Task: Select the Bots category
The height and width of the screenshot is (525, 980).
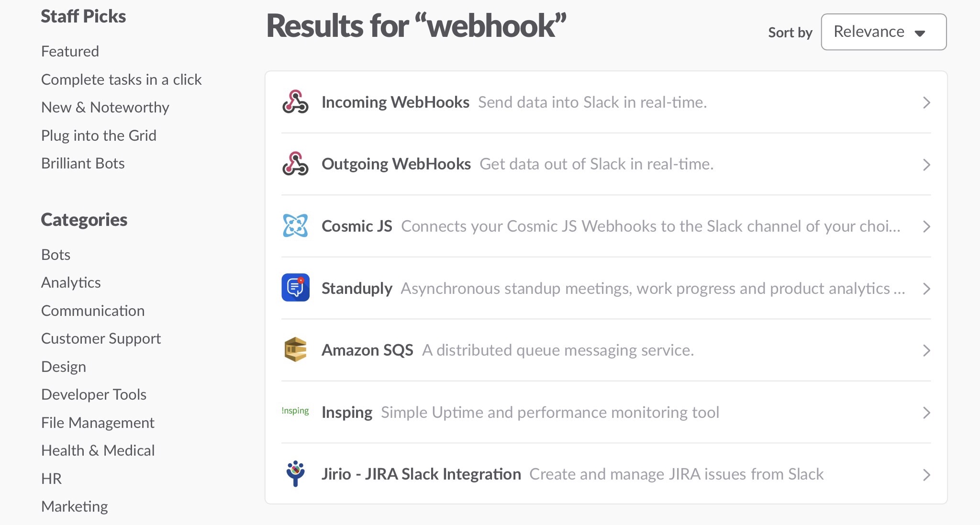Action: coord(56,254)
